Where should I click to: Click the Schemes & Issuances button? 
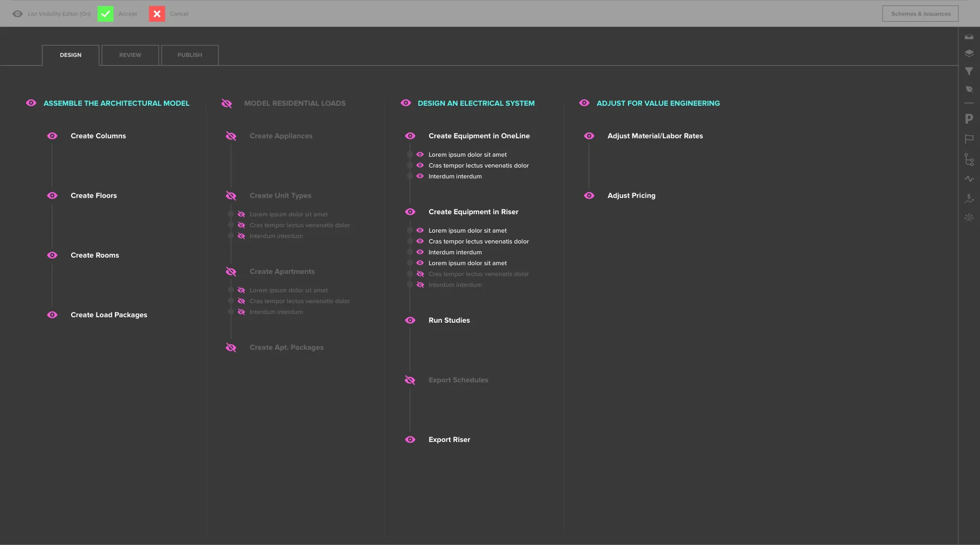[x=920, y=14]
